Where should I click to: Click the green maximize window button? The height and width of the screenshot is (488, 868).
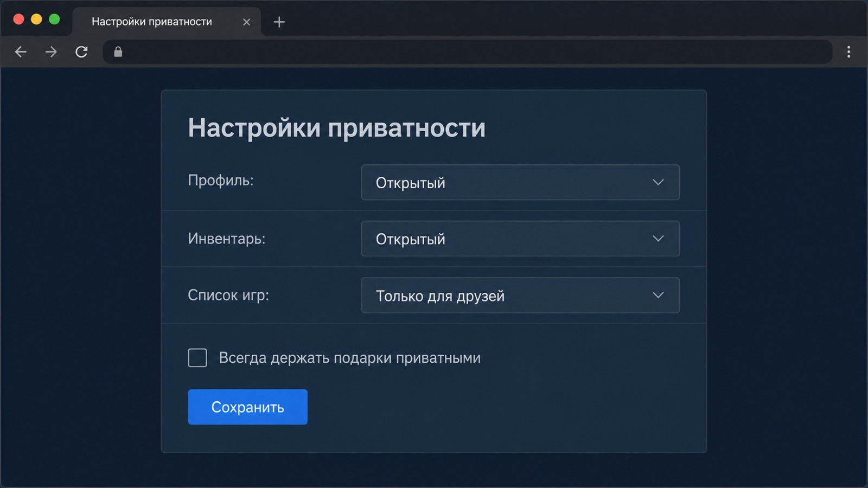click(54, 20)
